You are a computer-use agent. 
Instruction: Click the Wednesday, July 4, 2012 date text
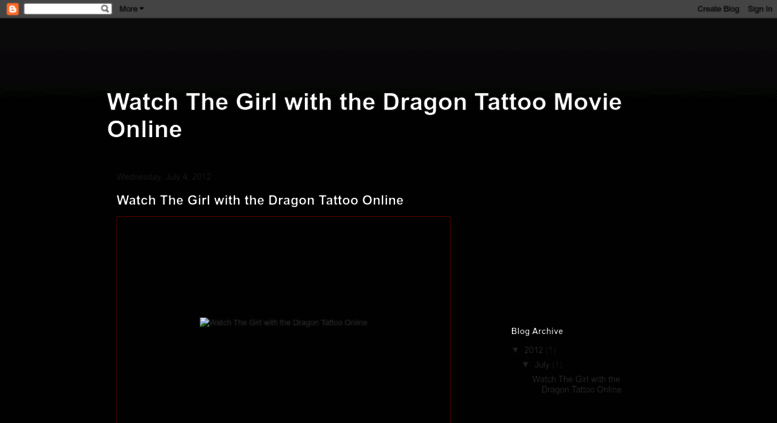pyautogui.click(x=164, y=177)
